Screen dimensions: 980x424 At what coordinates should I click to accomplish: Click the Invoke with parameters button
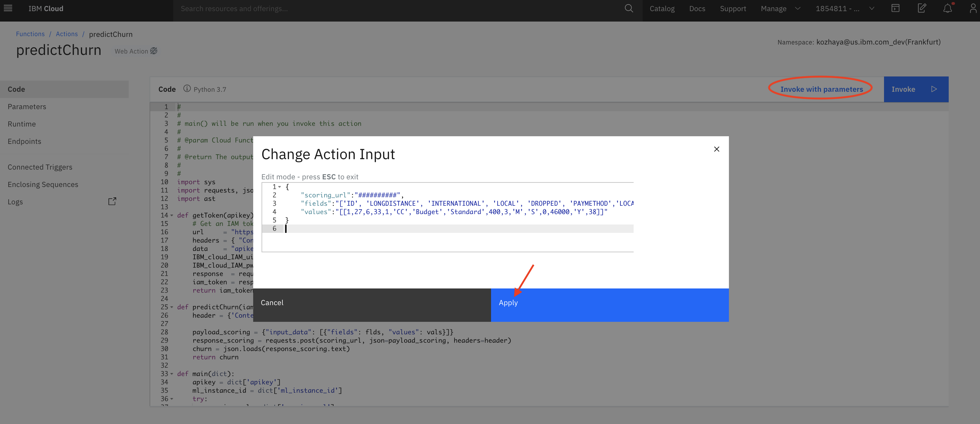click(821, 89)
